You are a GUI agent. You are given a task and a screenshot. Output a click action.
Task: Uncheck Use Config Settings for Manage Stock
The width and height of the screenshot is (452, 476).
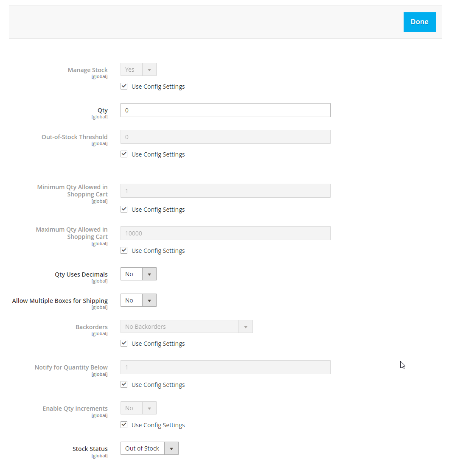[124, 86]
